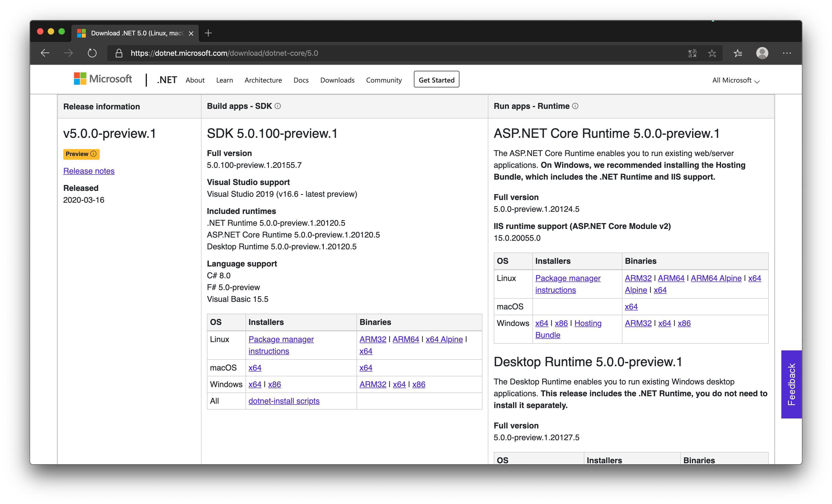The width and height of the screenshot is (832, 504).
Task: Open the Community menu item
Action: pyautogui.click(x=384, y=80)
